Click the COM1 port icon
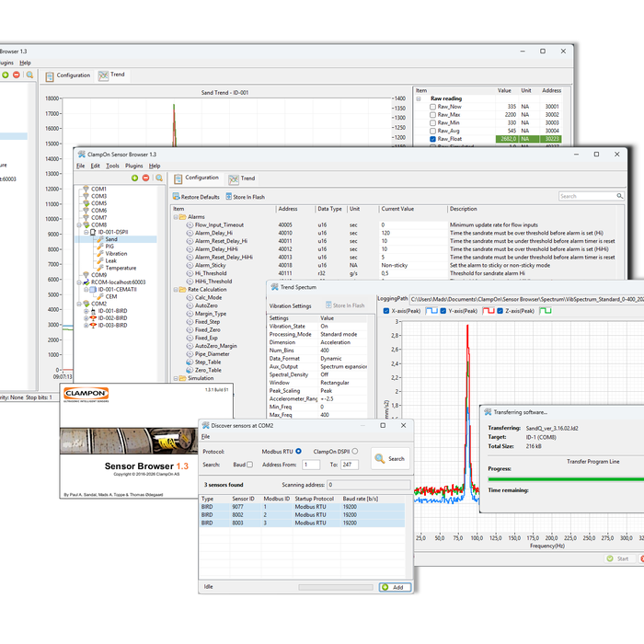The height and width of the screenshot is (644, 644). pos(86,189)
